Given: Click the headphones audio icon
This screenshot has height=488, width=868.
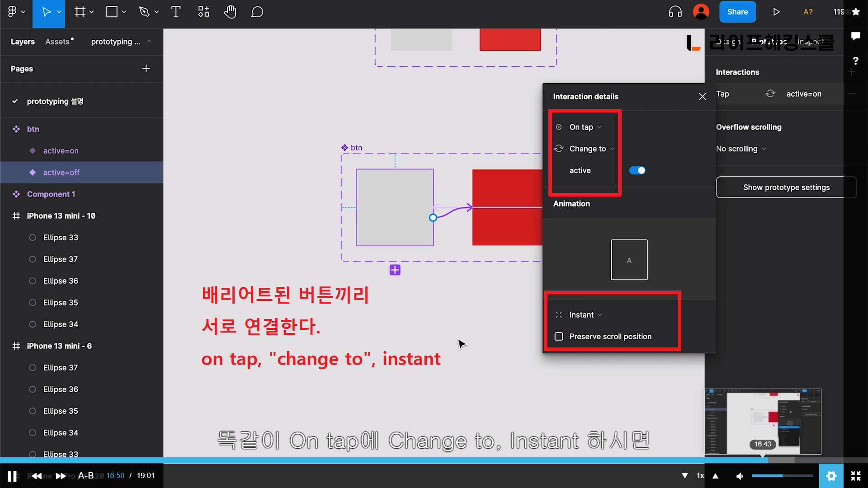Looking at the screenshot, I should coord(675,12).
